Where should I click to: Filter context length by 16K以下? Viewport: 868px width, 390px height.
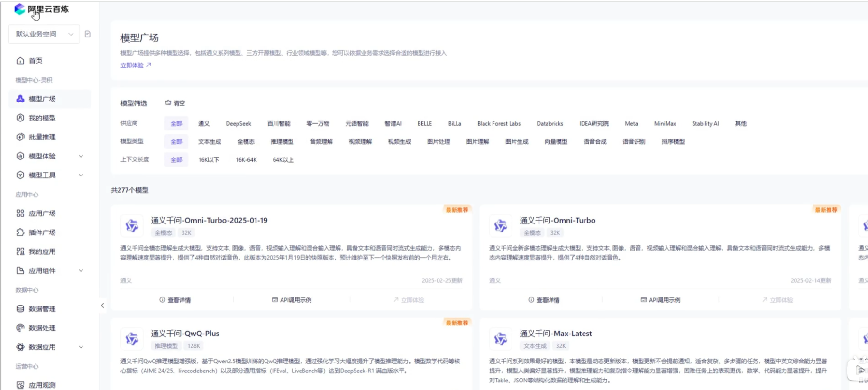click(209, 159)
